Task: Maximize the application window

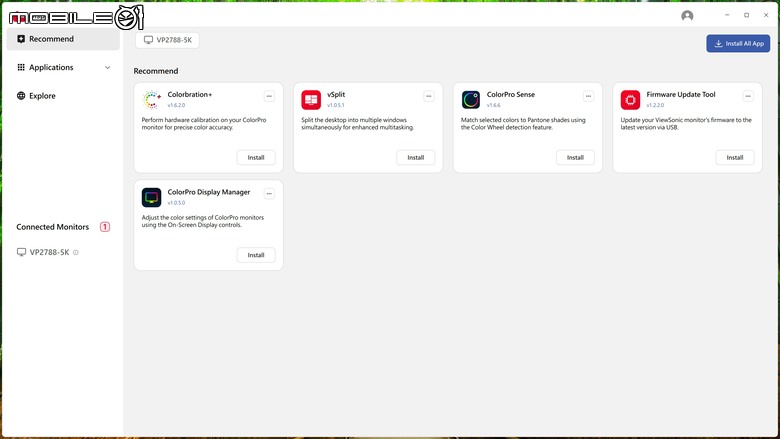Action: [746, 15]
